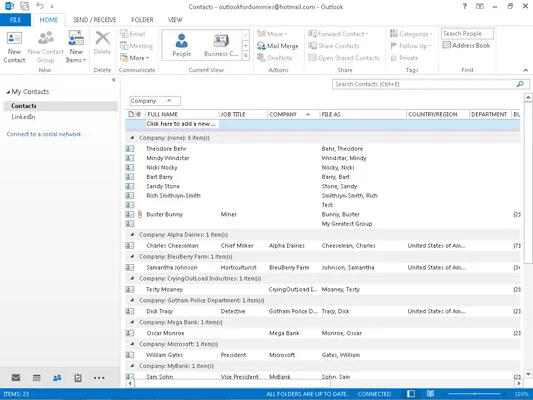Open the New Items menu icon
Viewport: 533px width, 400px height.
point(76,38)
